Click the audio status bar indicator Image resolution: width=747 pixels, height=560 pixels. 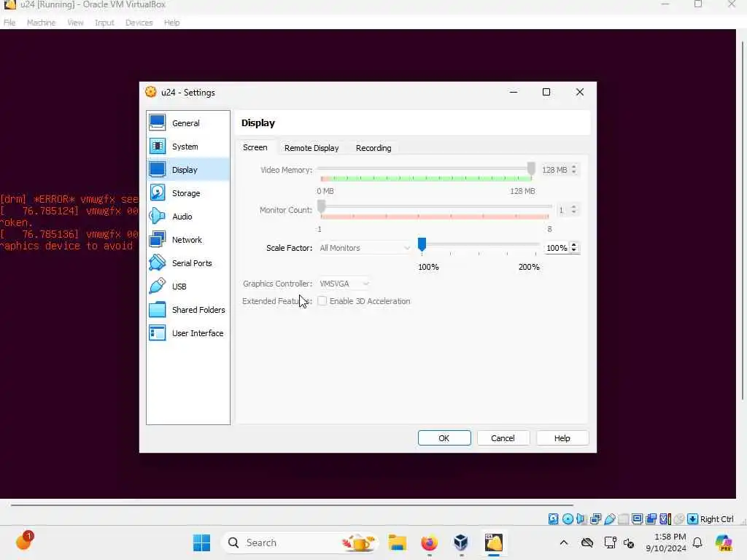point(581,519)
